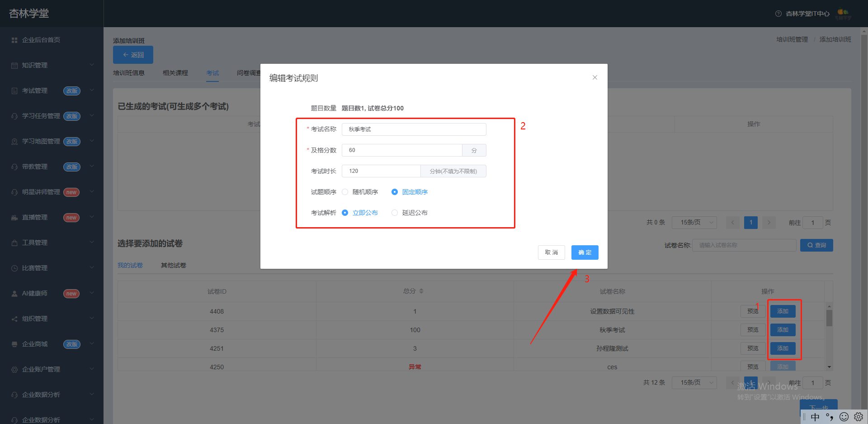Select 随机顺序 radio option
This screenshot has width=868, height=424.
coord(345,192)
